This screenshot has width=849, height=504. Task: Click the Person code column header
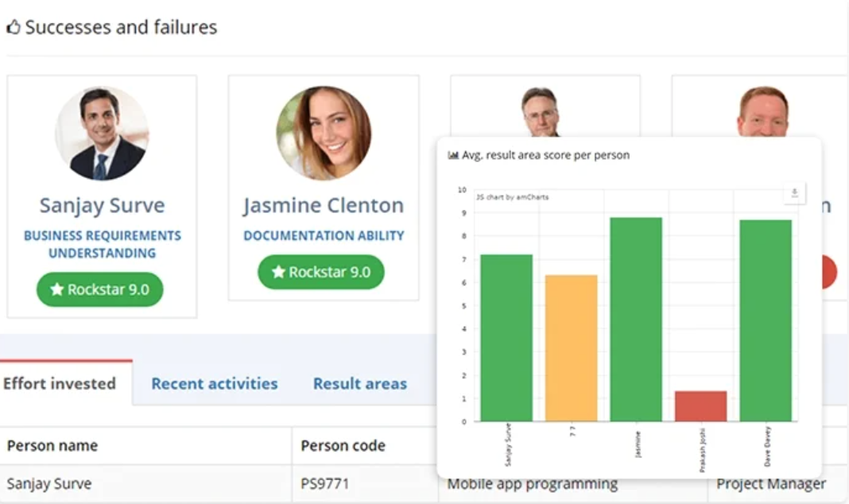click(x=343, y=446)
